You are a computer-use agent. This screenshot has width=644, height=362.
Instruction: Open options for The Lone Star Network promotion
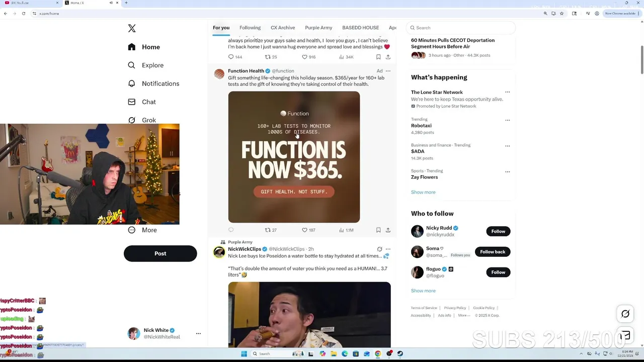point(507,92)
